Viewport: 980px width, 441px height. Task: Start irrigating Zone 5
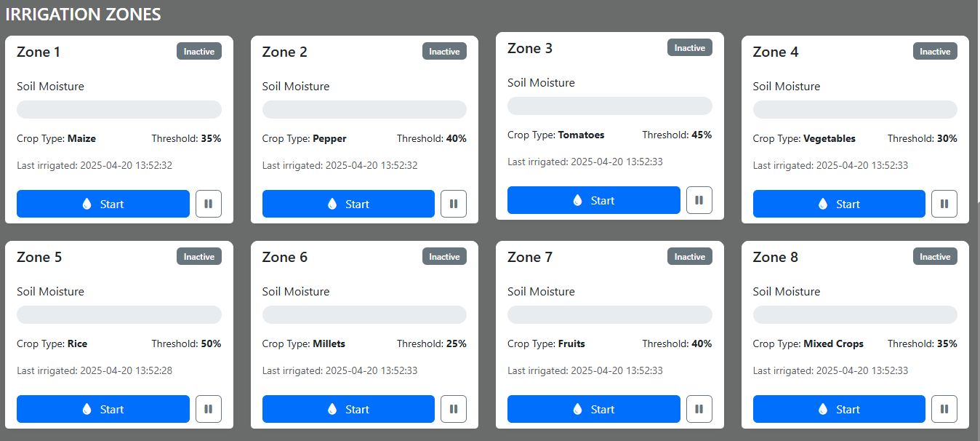pos(103,409)
